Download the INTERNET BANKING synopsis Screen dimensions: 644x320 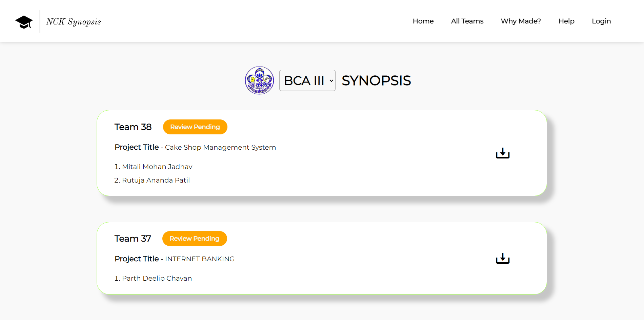point(502,258)
